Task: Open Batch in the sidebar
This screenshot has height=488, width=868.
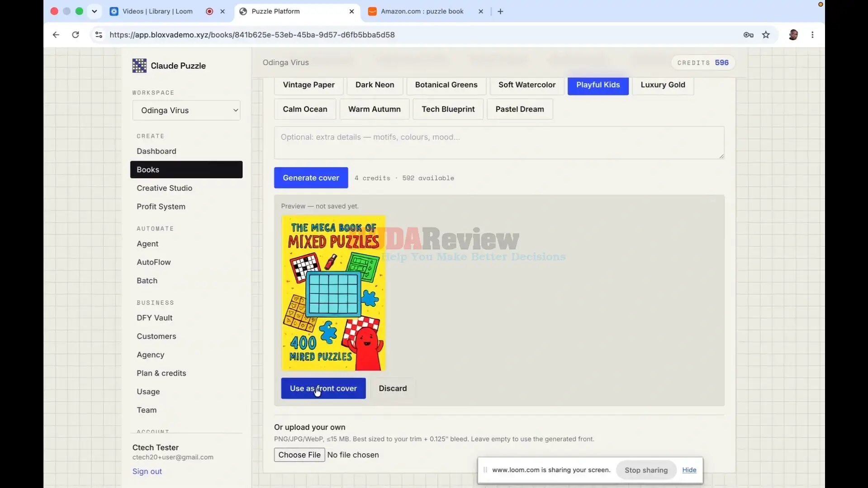Action: pos(186,281)
